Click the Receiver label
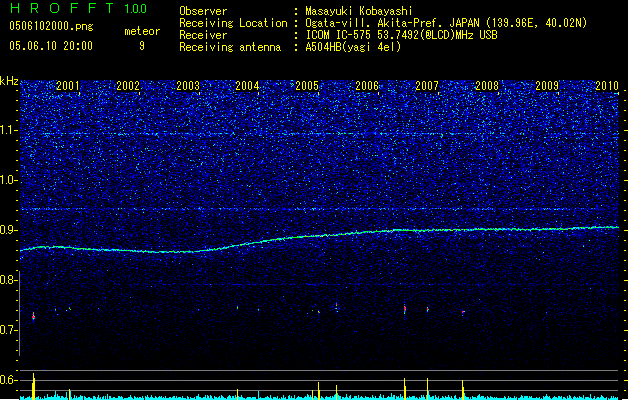 click(x=203, y=35)
